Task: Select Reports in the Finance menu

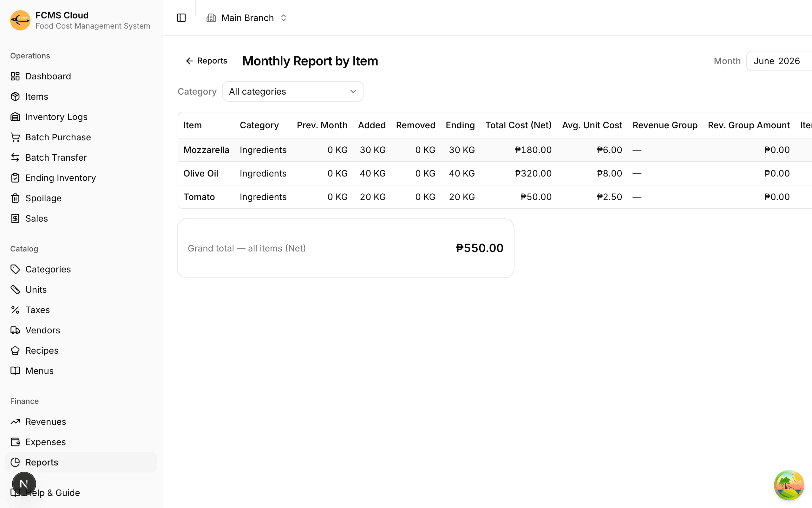Action: pyautogui.click(x=81, y=462)
